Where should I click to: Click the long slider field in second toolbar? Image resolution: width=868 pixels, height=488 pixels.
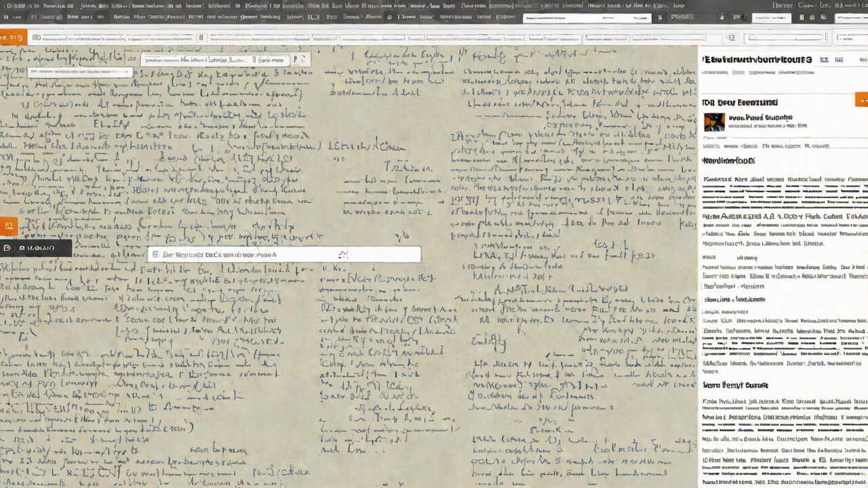coord(788,38)
